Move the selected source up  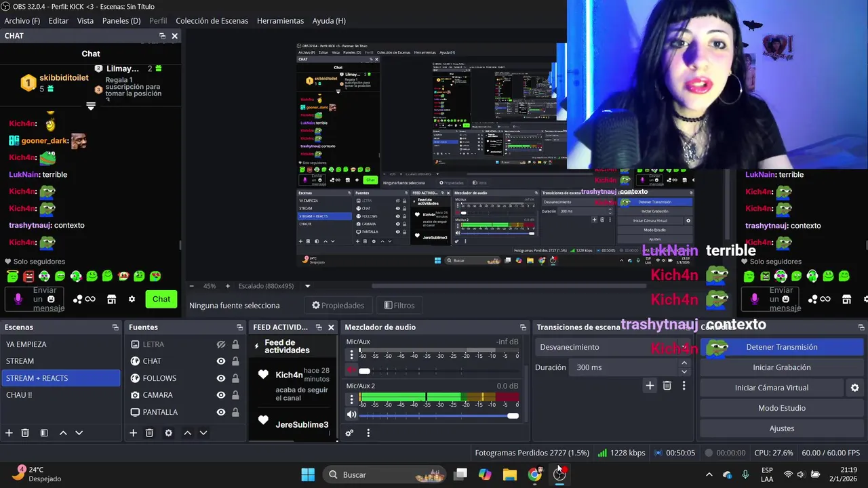point(187,433)
